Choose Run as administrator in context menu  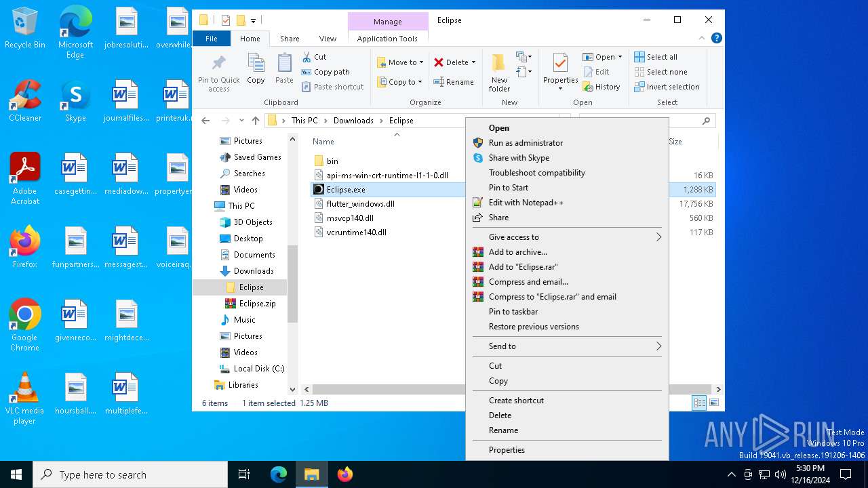567,143
